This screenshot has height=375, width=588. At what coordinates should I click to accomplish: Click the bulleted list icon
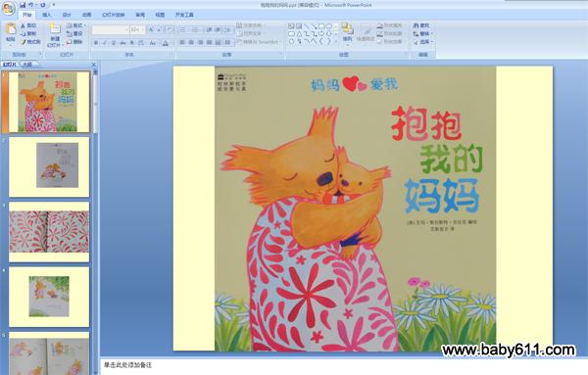(x=183, y=29)
